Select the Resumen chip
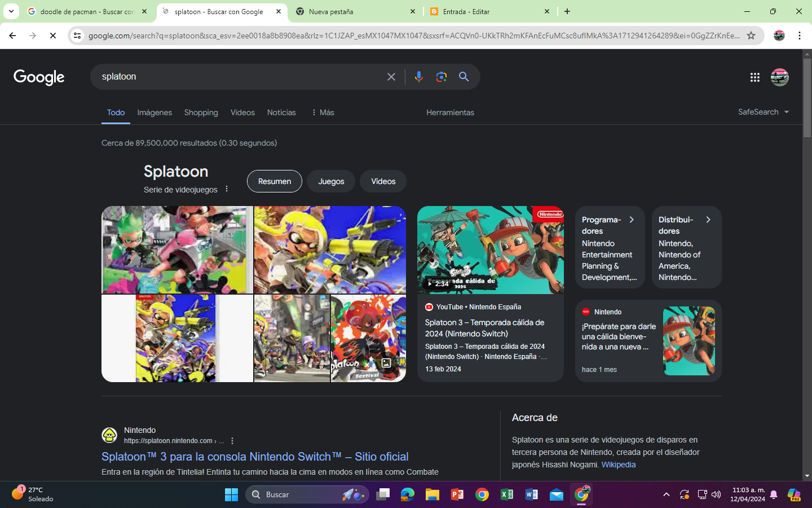 pyautogui.click(x=275, y=181)
